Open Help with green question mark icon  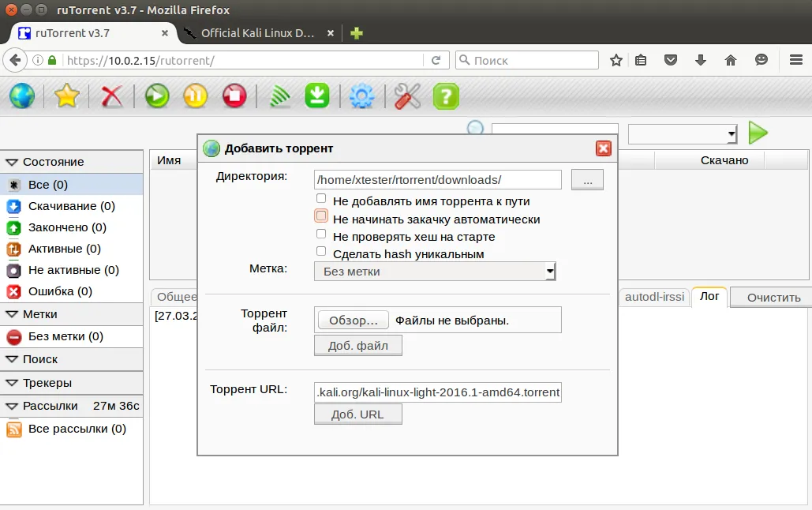[x=446, y=96]
